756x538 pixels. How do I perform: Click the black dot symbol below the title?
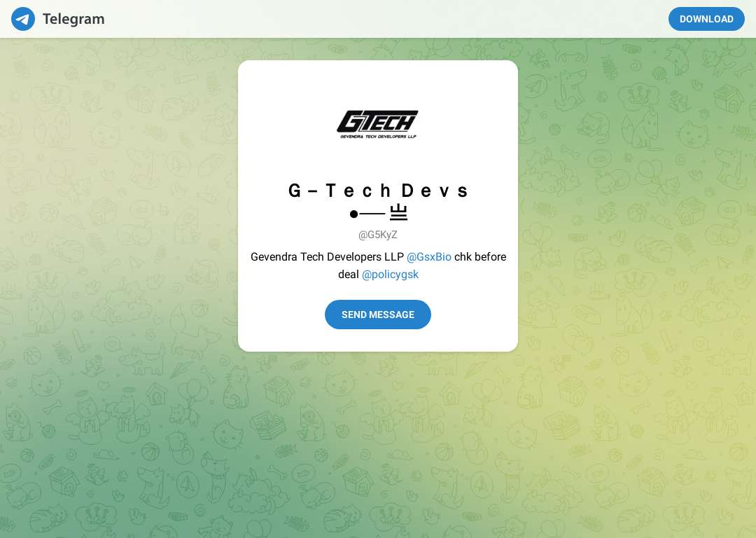354,214
